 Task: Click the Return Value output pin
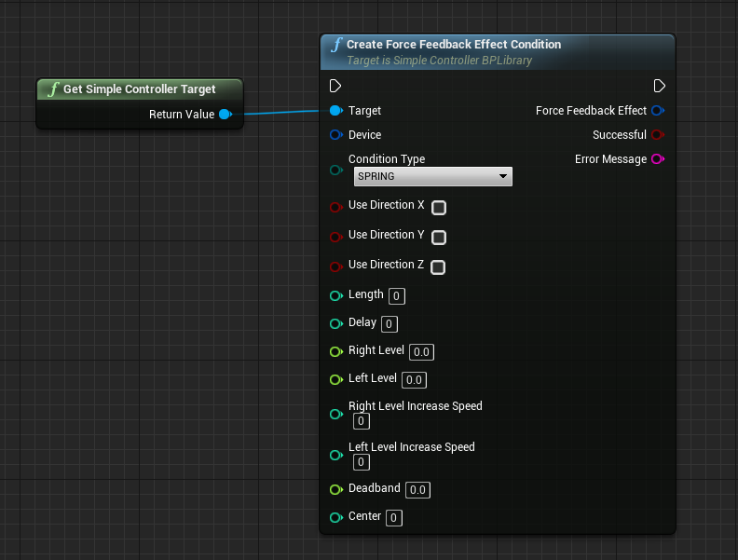click(225, 115)
